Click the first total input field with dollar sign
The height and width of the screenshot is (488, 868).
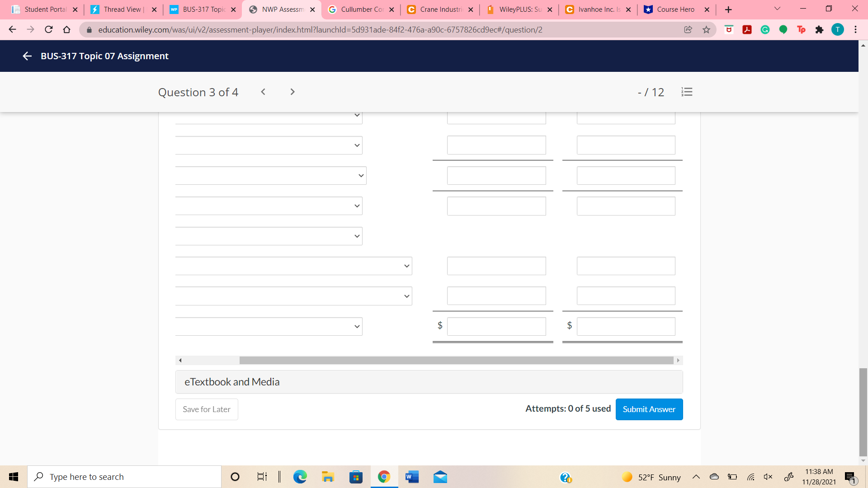[496, 326]
